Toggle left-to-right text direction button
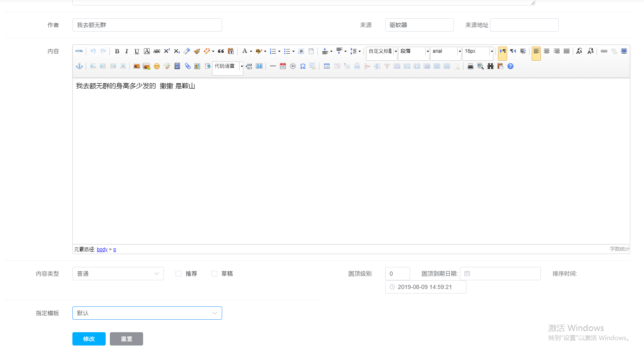This screenshot has height=353, width=644. [x=503, y=51]
